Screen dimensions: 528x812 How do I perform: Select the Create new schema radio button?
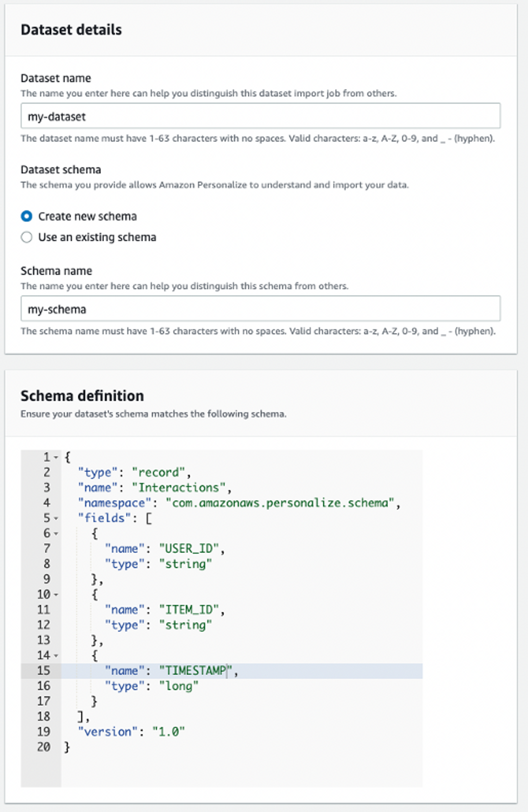27,216
